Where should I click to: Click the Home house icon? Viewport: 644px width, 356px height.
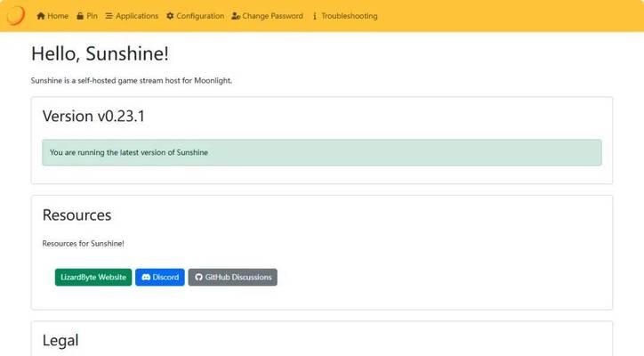tap(41, 16)
